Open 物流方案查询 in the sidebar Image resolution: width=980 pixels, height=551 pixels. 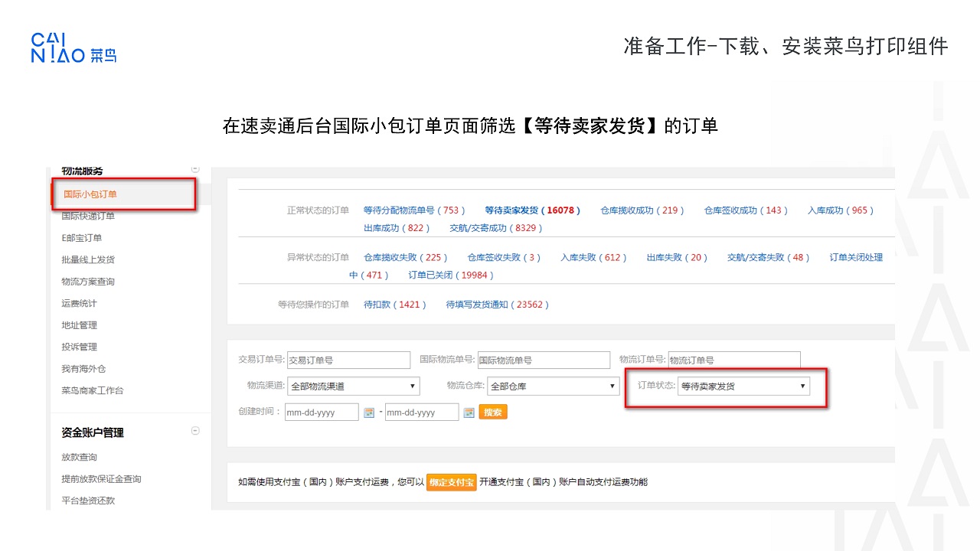pos(88,282)
